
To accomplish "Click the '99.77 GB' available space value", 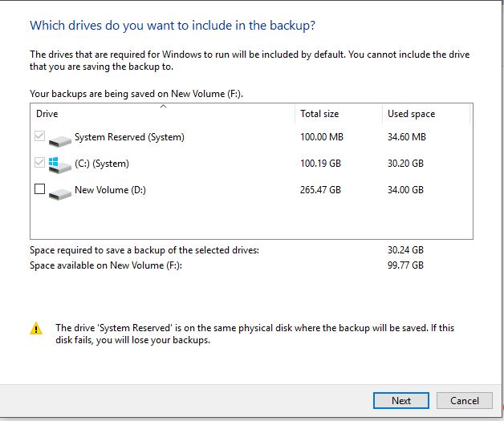I will click(405, 265).
